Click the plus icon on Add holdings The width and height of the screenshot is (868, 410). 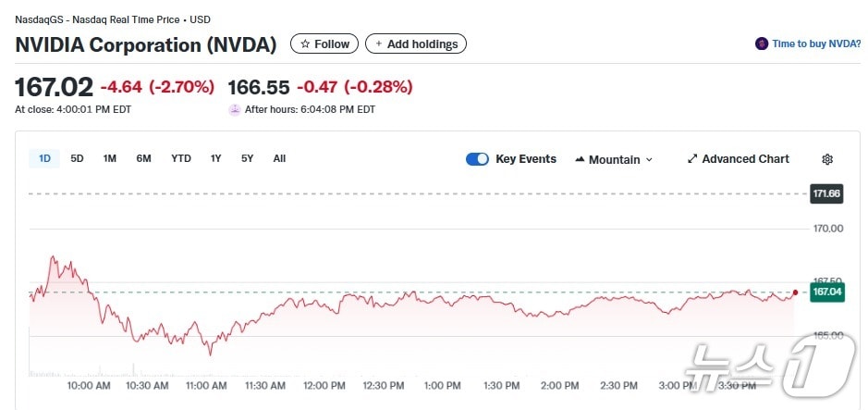(x=378, y=44)
